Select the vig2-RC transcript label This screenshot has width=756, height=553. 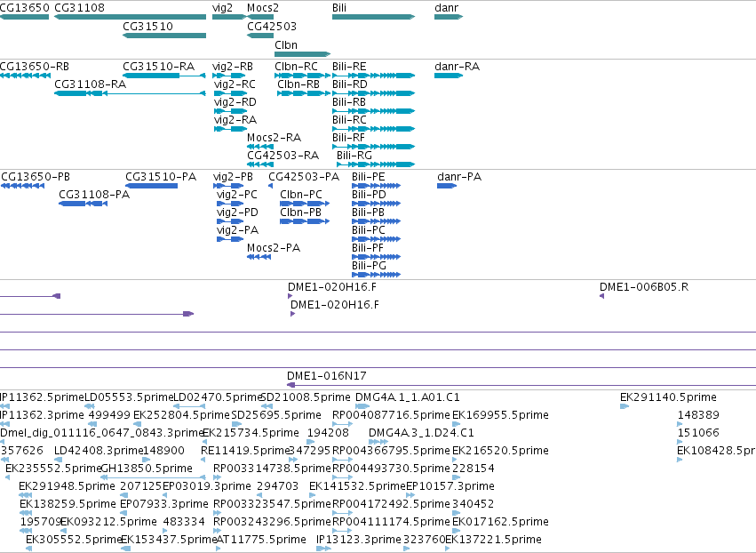tap(235, 84)
